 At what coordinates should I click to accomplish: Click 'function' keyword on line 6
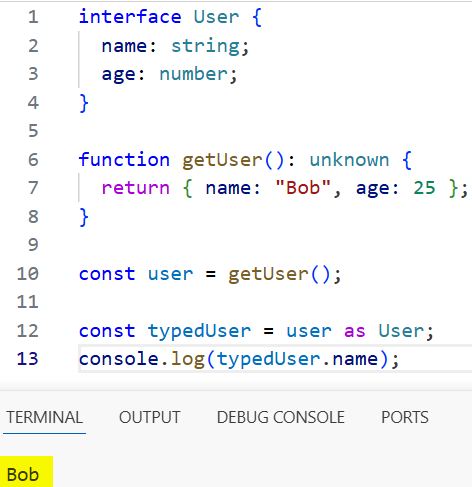(124, 159)
